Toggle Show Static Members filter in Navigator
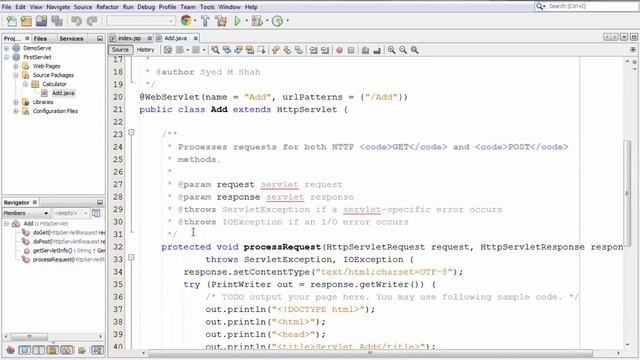The image size is (640, 360). pos(38,350)
